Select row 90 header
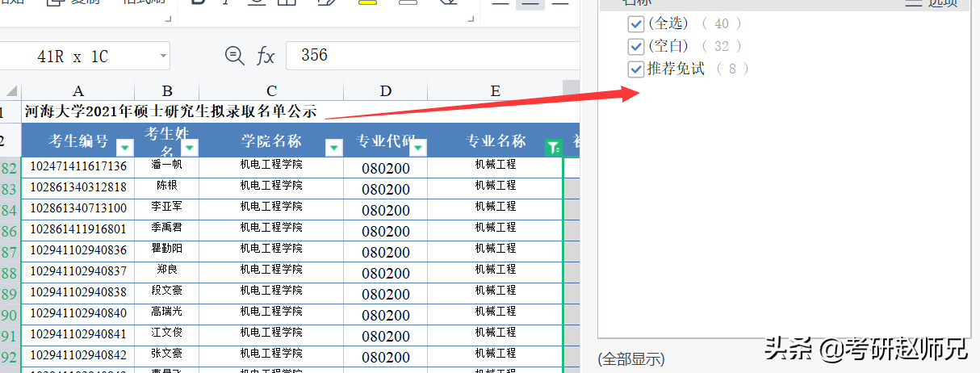 tap(10, 315)
